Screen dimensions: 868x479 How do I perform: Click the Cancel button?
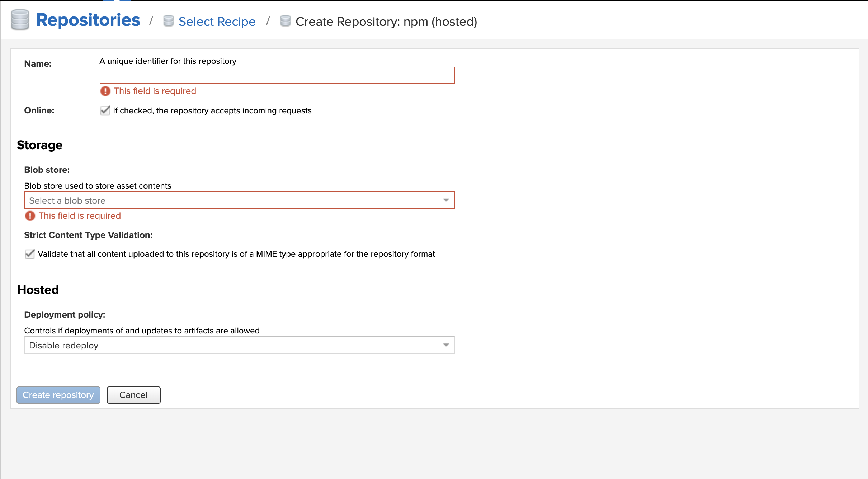click(133, 395)
